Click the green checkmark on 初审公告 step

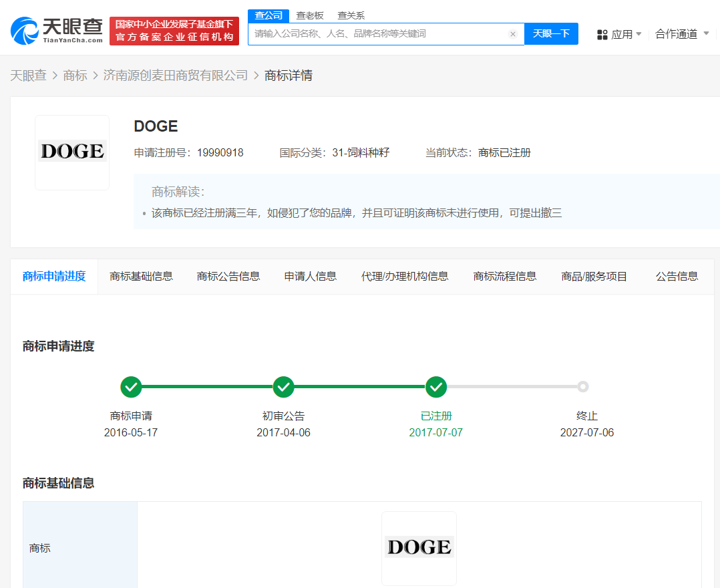[x=283, y=386]
